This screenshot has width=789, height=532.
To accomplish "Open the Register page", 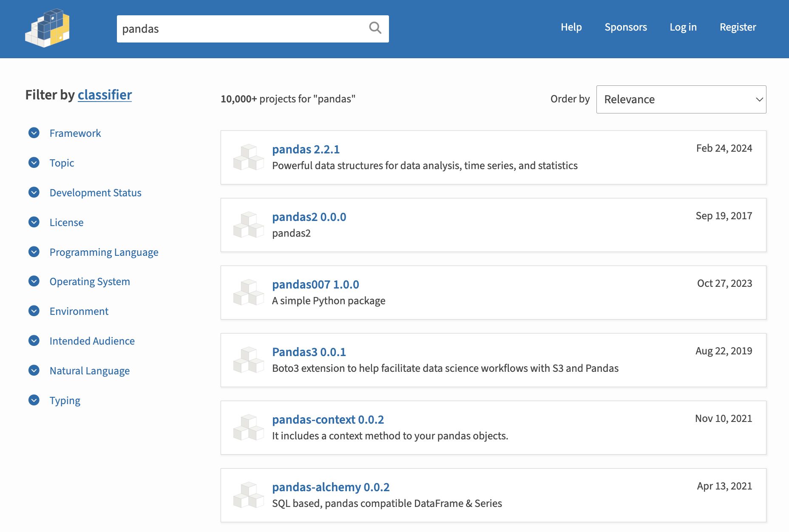I will pyautogui.click(x=738, y=27).
